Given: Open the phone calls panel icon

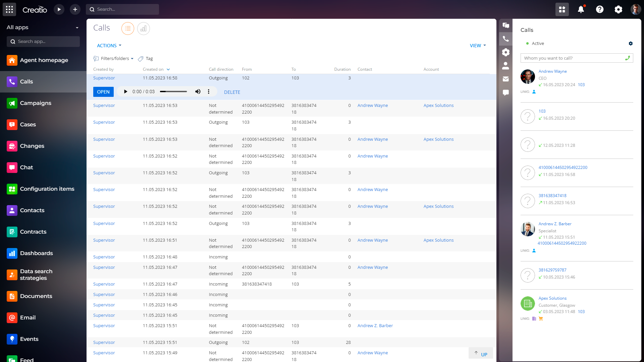Looking at the screenshot, I should [506, 39].
